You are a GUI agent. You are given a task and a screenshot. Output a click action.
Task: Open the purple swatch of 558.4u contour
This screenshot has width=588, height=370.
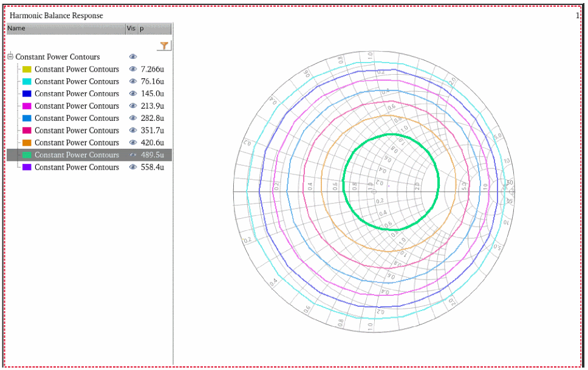(x=27, y=167)
